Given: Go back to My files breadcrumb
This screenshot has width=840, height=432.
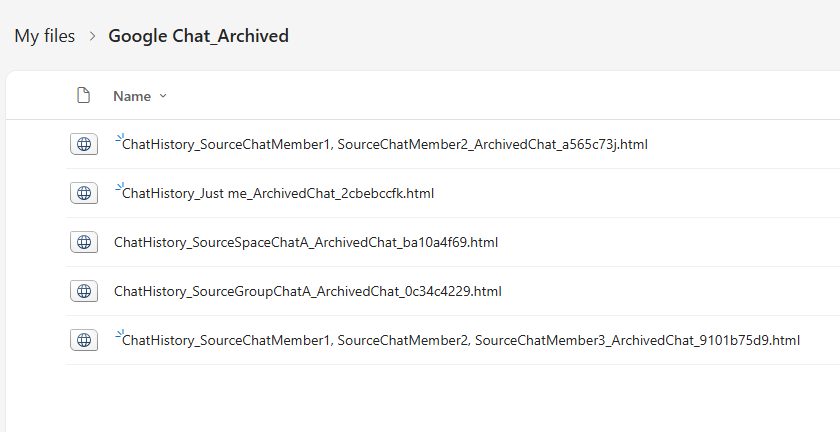Looking at the screenshot, I should (44, 36).
